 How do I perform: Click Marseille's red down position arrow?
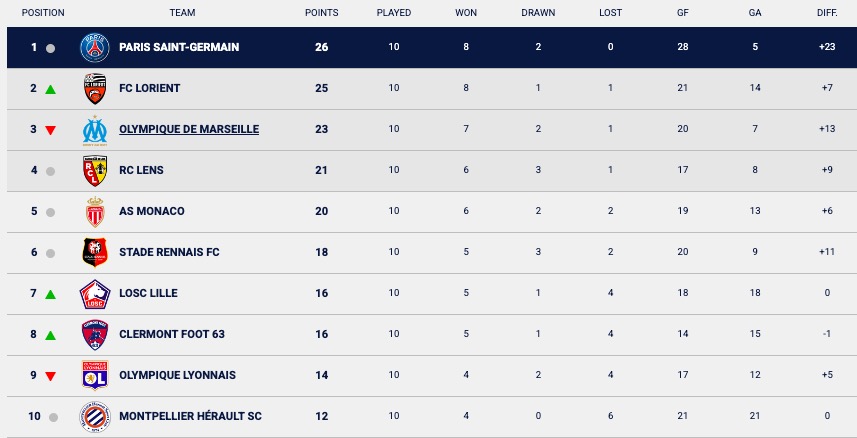tap(50, 130)
